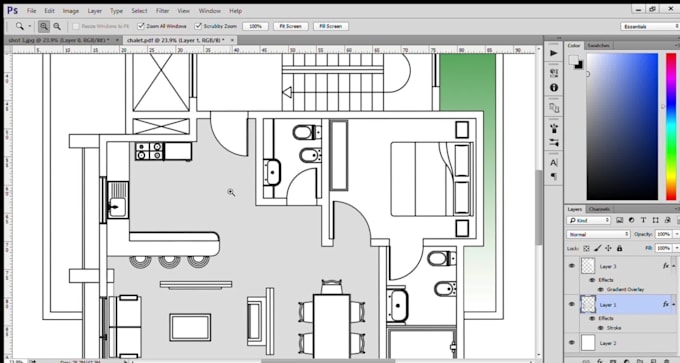This screenshot has height=363, width=680.
Task: Open the Paragraph panel icon
Action: [x=554, y=177]
